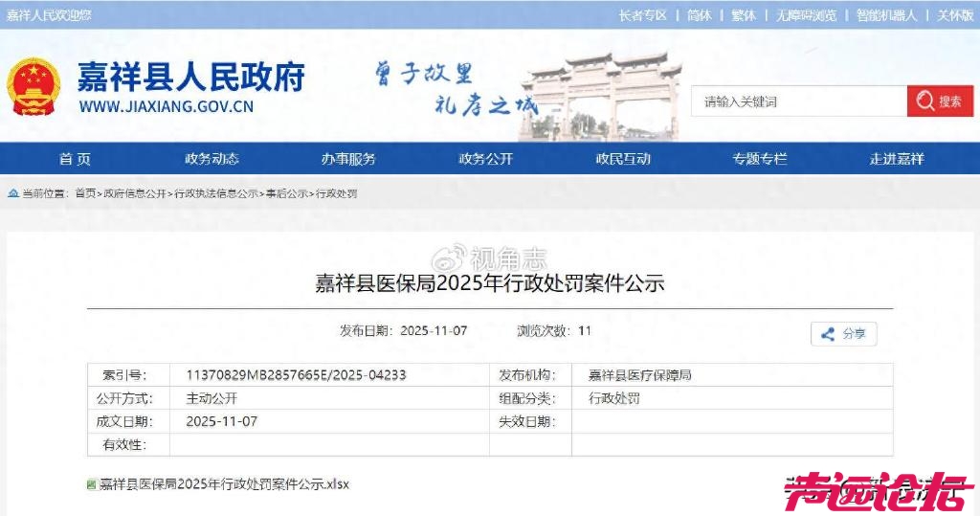
Task: Click the 分享 share button
Action: coord(844,334)
